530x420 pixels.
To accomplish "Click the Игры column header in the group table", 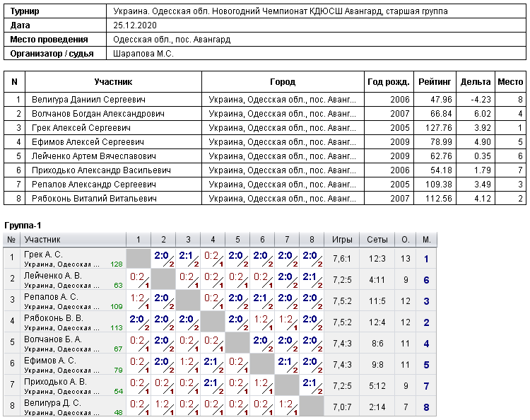I will (342, 240).
